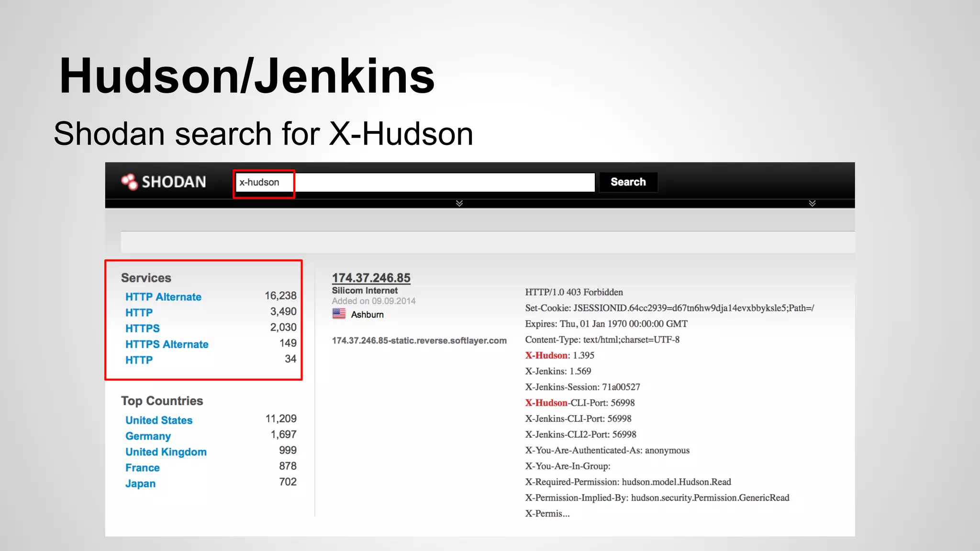The height and width of the screenshot is (551, 980).
Task: Select the HTTP service with 34 results
Action: coord(139,360)
